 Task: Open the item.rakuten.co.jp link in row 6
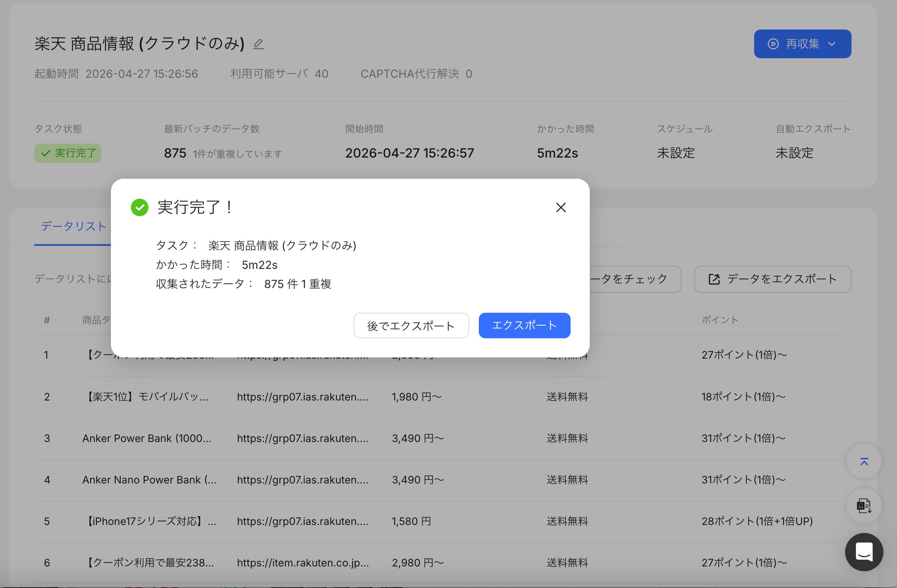click(x=303, y=563)
